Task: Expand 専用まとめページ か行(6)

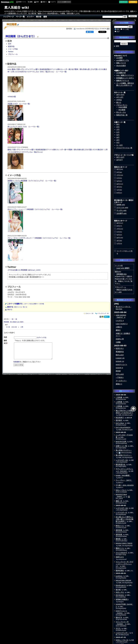Action: coord(115,172)
